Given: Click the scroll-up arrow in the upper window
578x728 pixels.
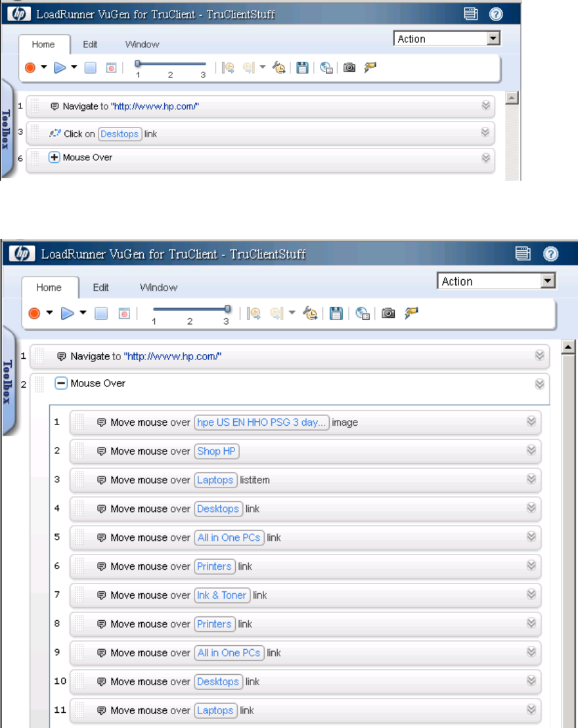Looking at the screenshot, I should pyautogui.click(x=512, y=97).
